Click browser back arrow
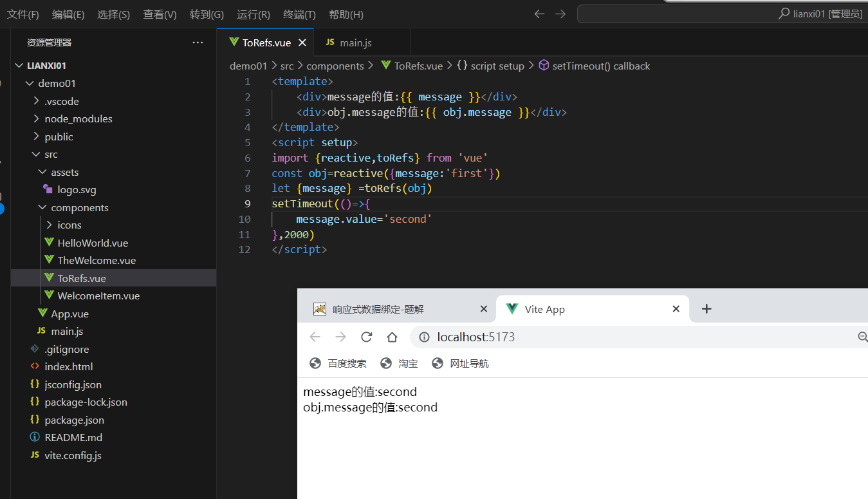Screen dimensions: 868x499 click(x=315, y=337)
